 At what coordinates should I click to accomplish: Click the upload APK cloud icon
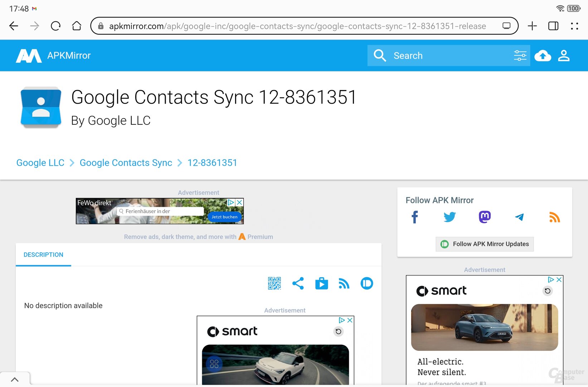543,56
